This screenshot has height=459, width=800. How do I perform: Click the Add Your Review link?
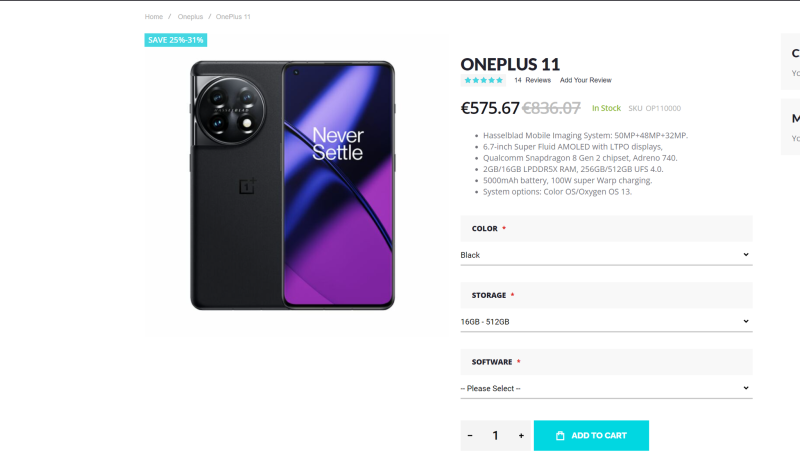[x=585, y=80]
